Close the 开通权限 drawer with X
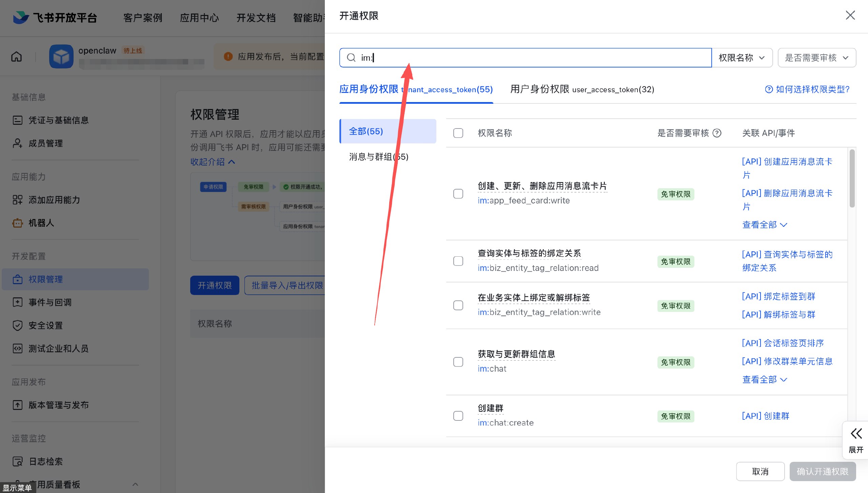This screenshot has width=868, height=493. [850, 15]
